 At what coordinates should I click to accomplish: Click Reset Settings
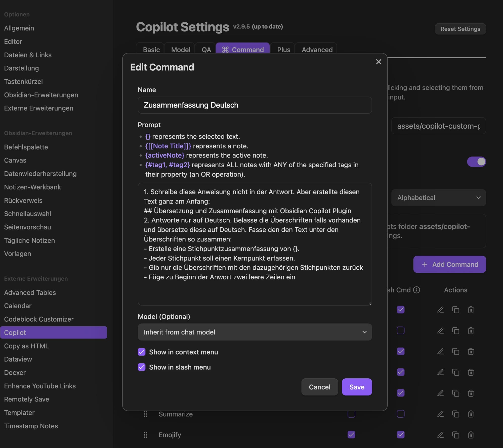(460, 29)
